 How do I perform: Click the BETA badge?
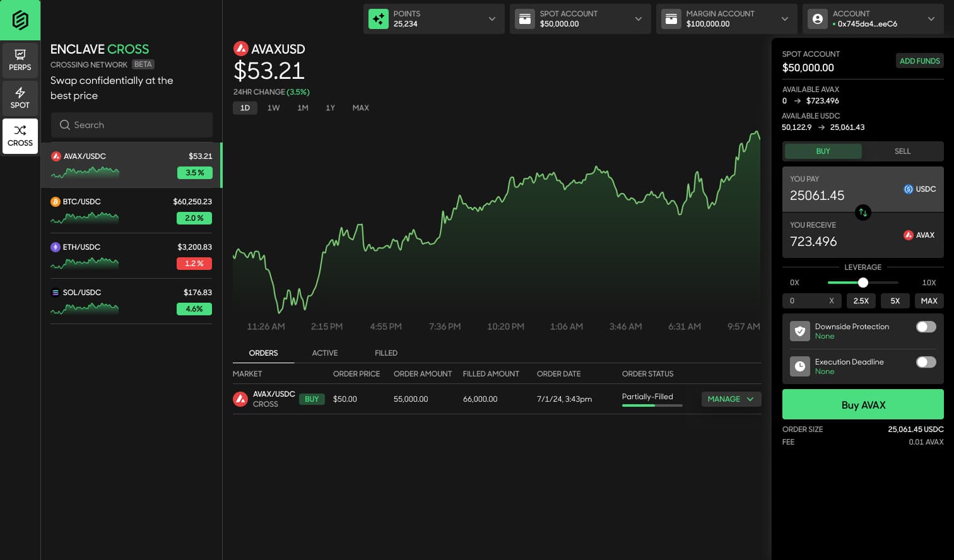143,64
